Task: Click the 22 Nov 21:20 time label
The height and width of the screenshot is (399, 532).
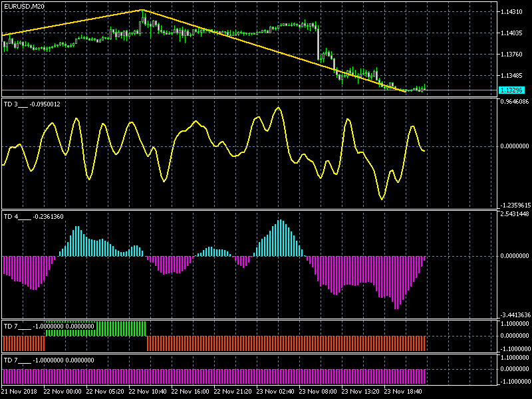Action: 233,392
